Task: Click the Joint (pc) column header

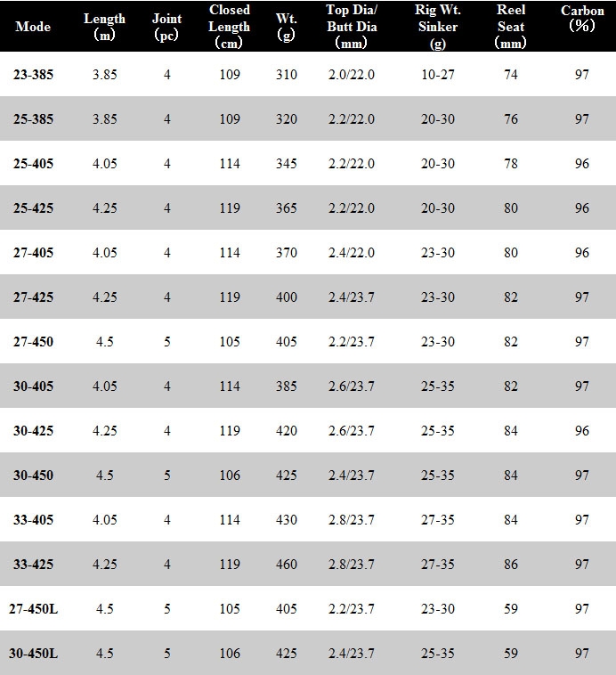Action: [166, 26]
